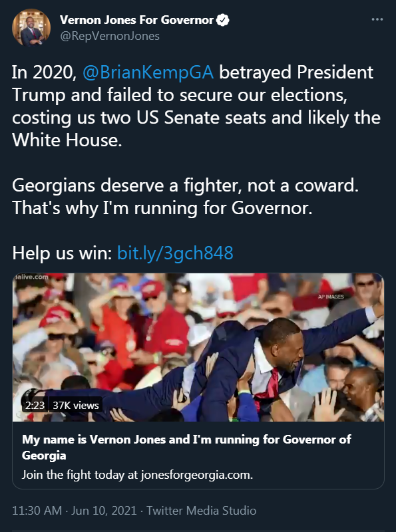The image size is (396, 532).
Task: Click the 37K views counter
Action: 76,405
